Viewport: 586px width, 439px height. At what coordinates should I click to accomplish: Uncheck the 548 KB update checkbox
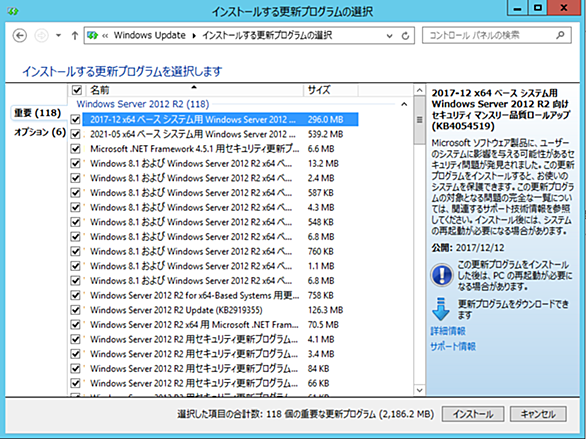click(x=75, y=222)
